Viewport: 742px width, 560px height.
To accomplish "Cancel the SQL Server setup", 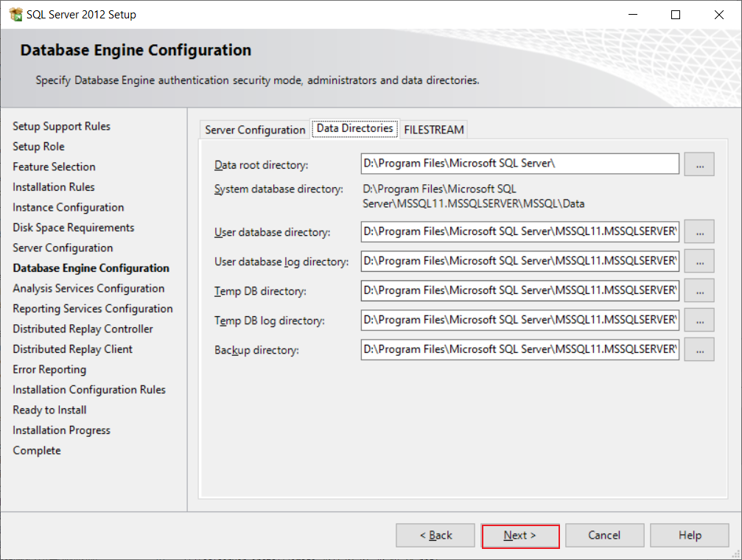I will 604,536.
